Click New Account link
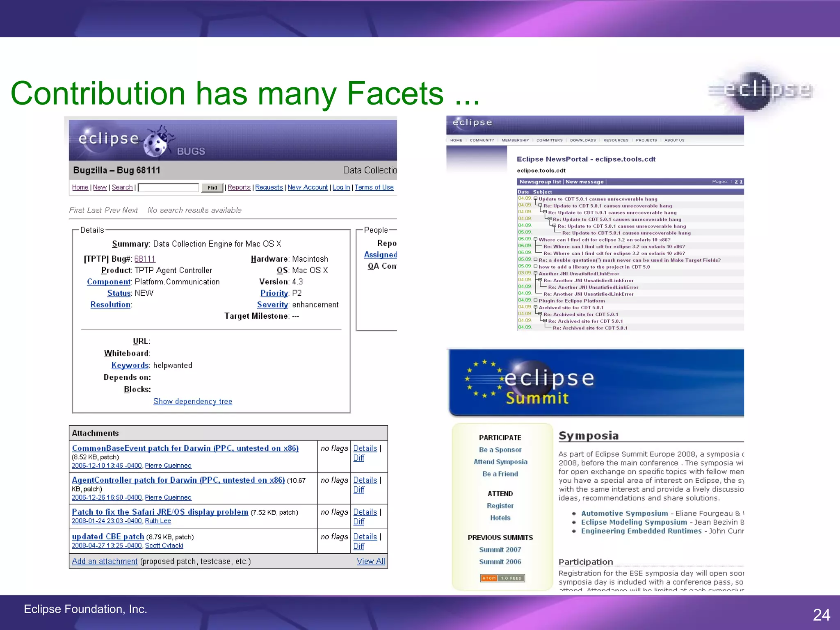The image size is (840, 630). point(308,187)
